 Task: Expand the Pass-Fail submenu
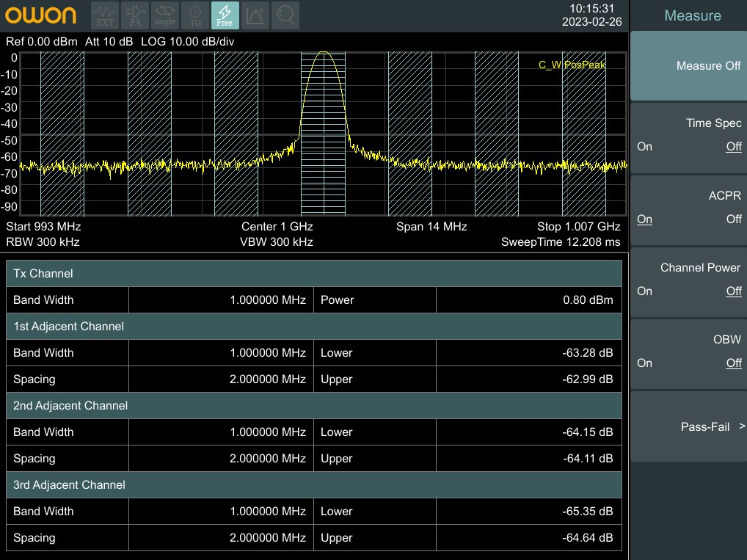pyautogui.click(x=688, y=426)
